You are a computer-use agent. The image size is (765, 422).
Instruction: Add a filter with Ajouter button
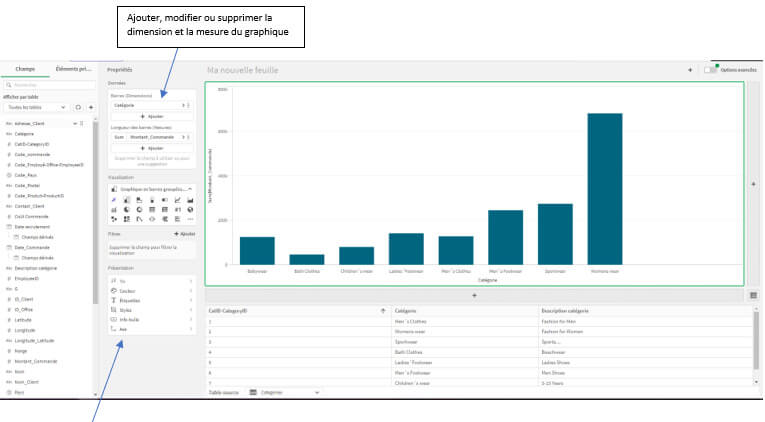pyautogui.click(x=184, y=234)
